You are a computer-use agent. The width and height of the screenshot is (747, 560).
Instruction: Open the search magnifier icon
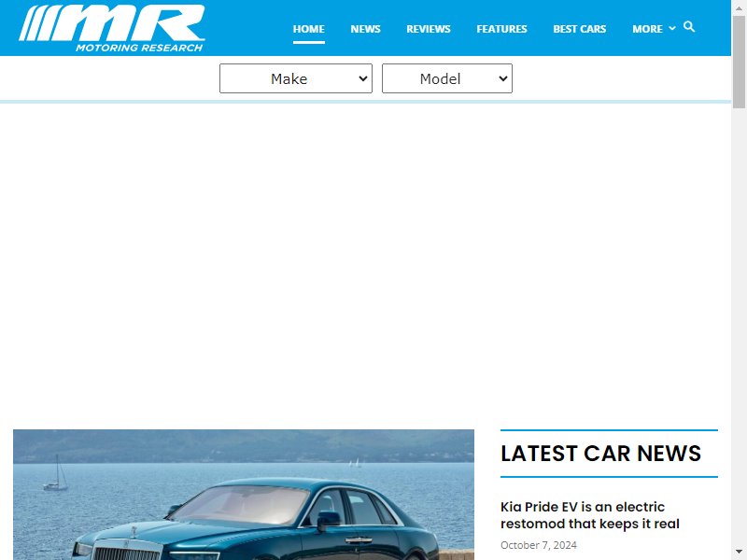(689, 27)
